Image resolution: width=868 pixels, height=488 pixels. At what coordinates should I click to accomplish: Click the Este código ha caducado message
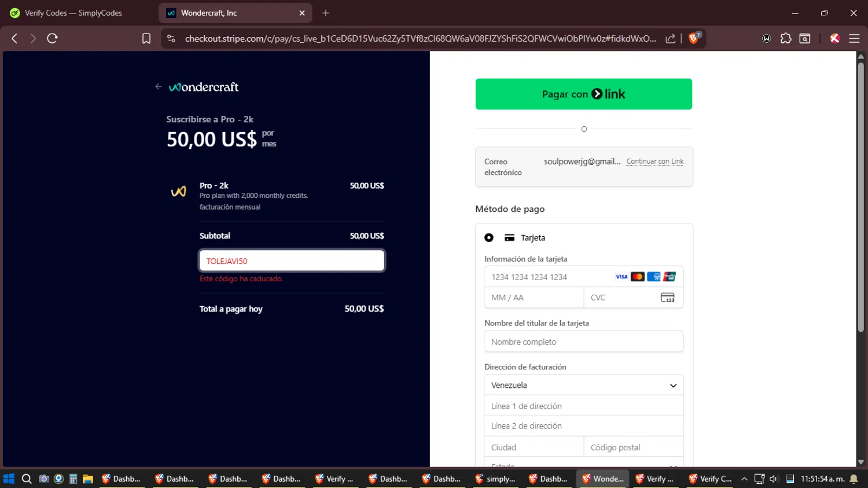(x=241, y=279)
